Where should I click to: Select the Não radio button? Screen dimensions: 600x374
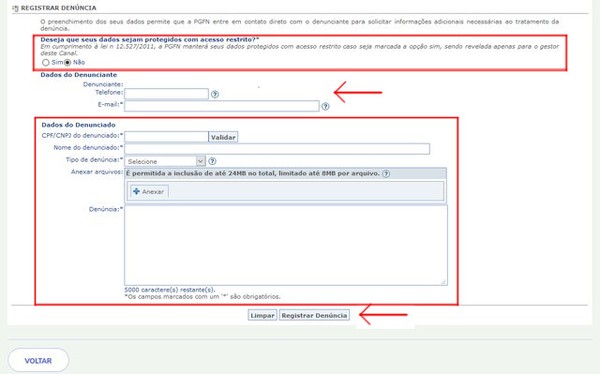[68, 62]
